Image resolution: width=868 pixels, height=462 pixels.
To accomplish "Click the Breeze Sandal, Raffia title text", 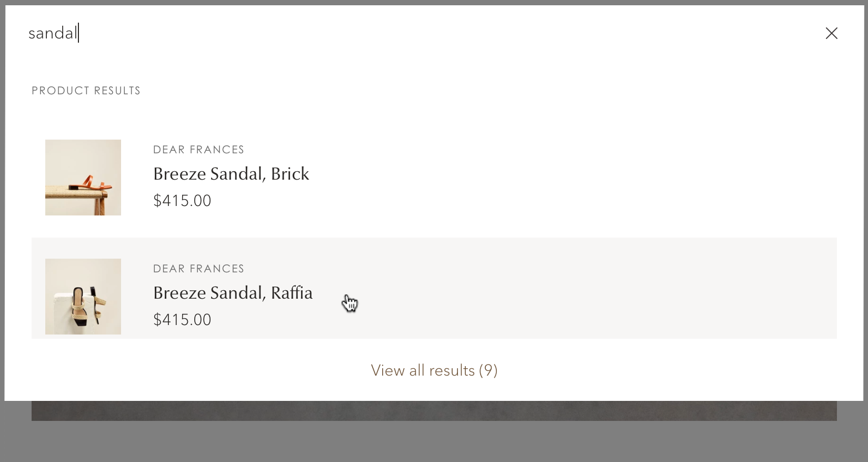I will 233,292.
